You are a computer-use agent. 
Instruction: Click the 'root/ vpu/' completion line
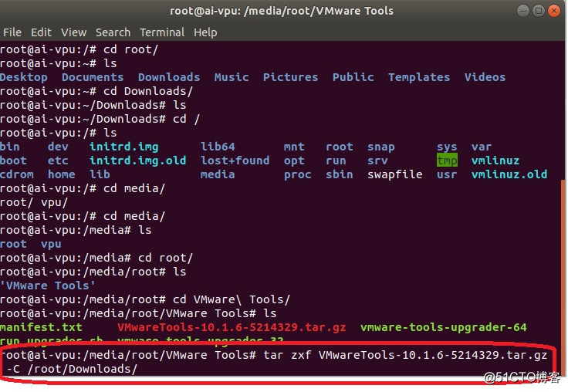(34, 202)
